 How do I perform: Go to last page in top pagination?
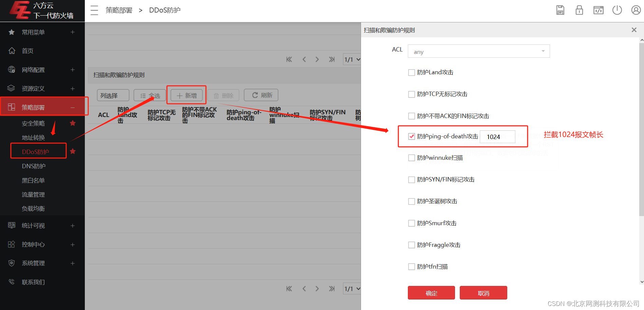pos(332,59)
